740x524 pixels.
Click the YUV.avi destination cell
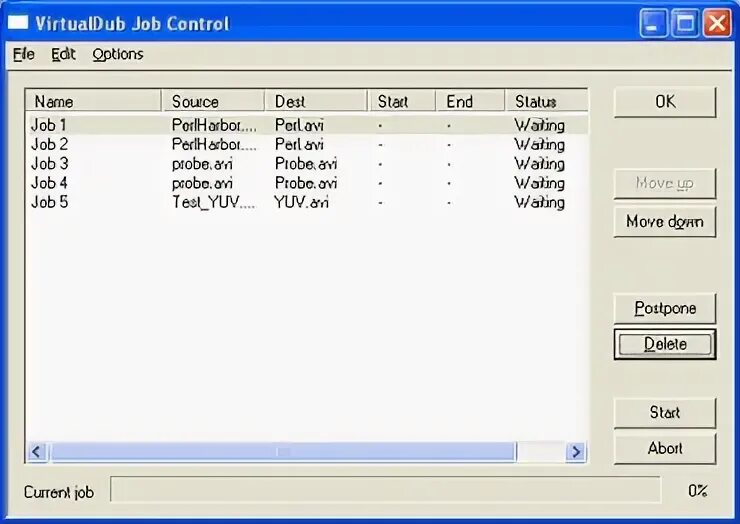302,203
